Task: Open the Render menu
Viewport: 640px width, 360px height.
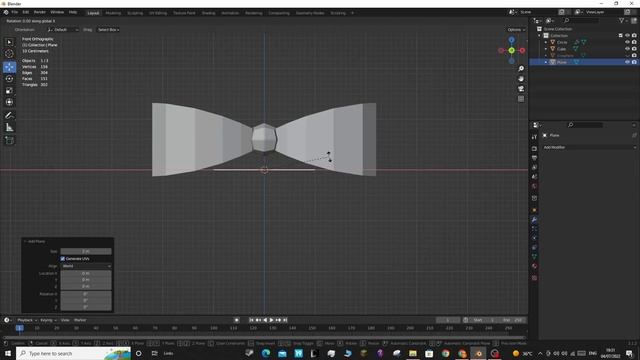Action: [40, 12]
